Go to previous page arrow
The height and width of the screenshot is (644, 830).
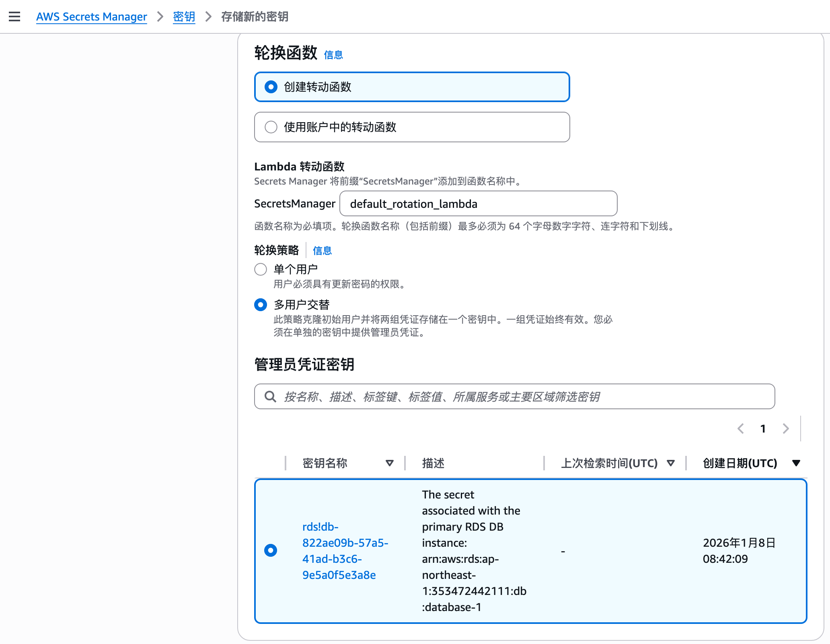click(x=741, y=429)
